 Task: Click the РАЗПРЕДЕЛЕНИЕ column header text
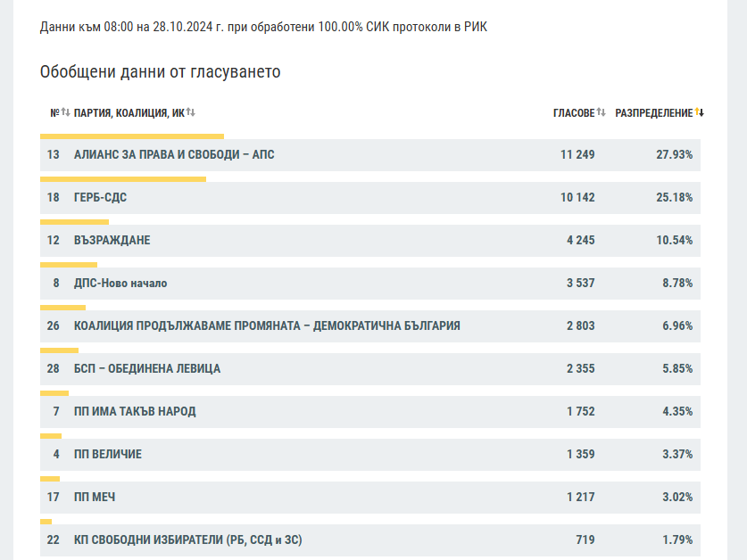653,113
